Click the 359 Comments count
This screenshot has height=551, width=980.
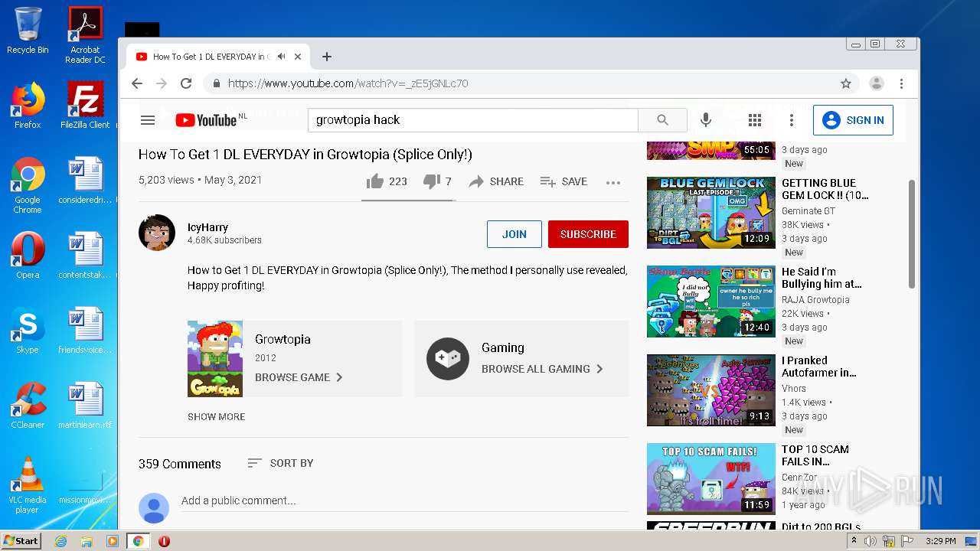point(179,464)
